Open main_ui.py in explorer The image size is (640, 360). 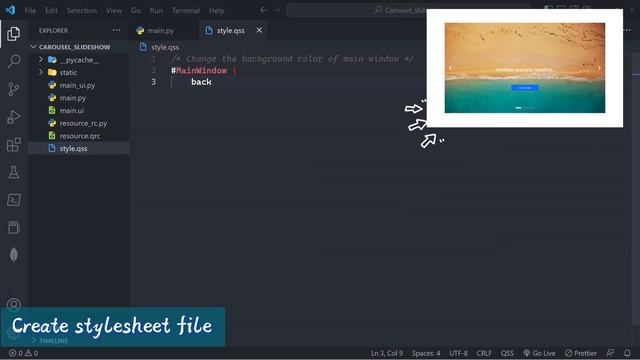pyautogui.click(x=77, y=85)
